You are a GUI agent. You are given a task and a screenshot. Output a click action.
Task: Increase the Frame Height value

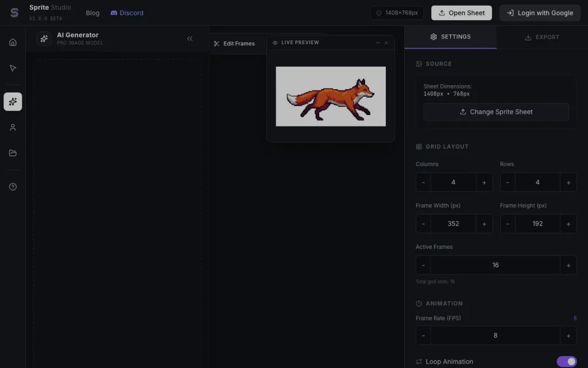[568, 224]
